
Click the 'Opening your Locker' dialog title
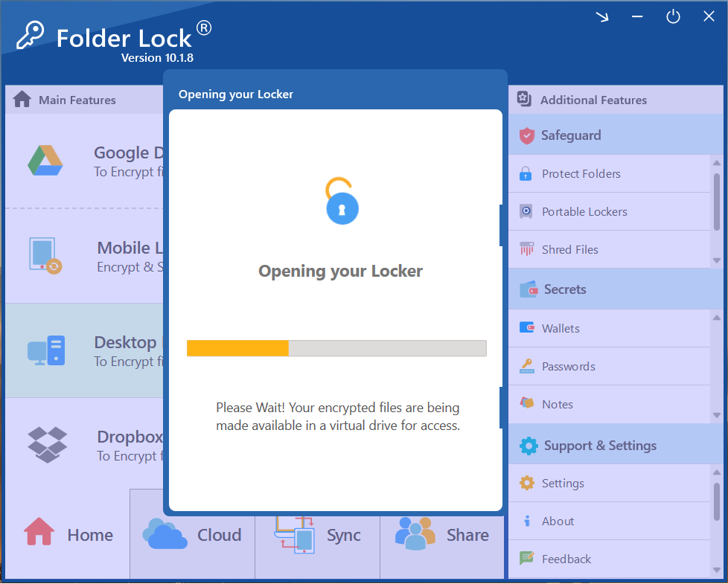click(x=236, y=94)
